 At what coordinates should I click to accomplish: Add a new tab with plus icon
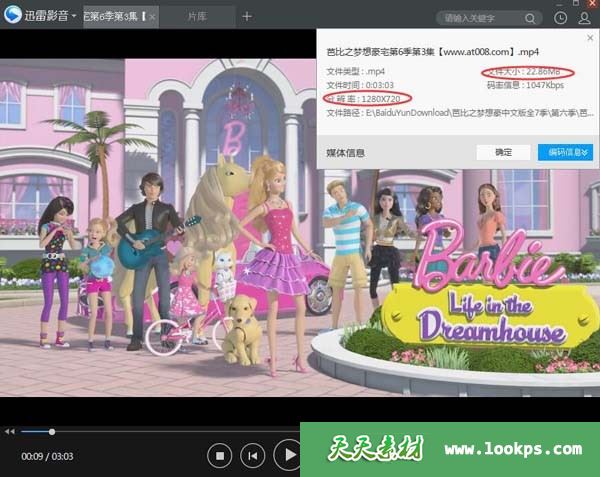(x=247, y=16)
